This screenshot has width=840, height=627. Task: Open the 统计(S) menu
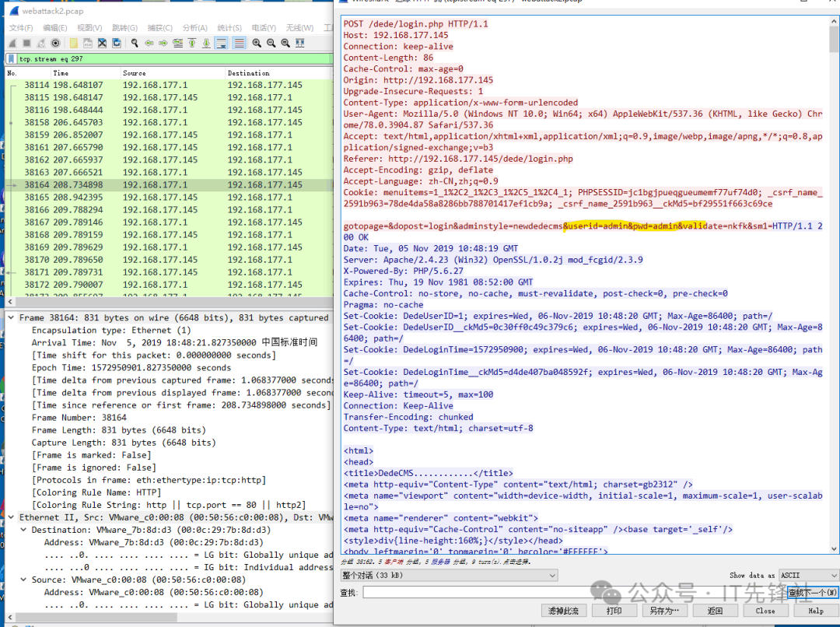[229, 28]
